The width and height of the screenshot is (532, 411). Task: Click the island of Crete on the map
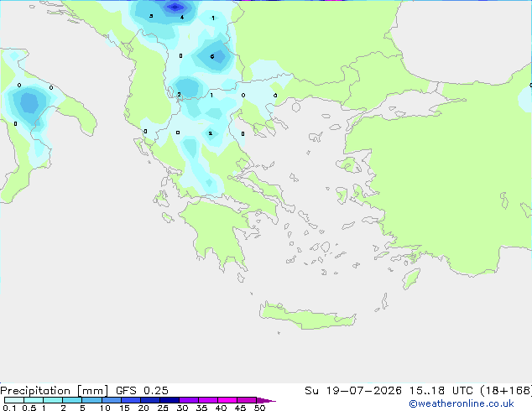307,317
